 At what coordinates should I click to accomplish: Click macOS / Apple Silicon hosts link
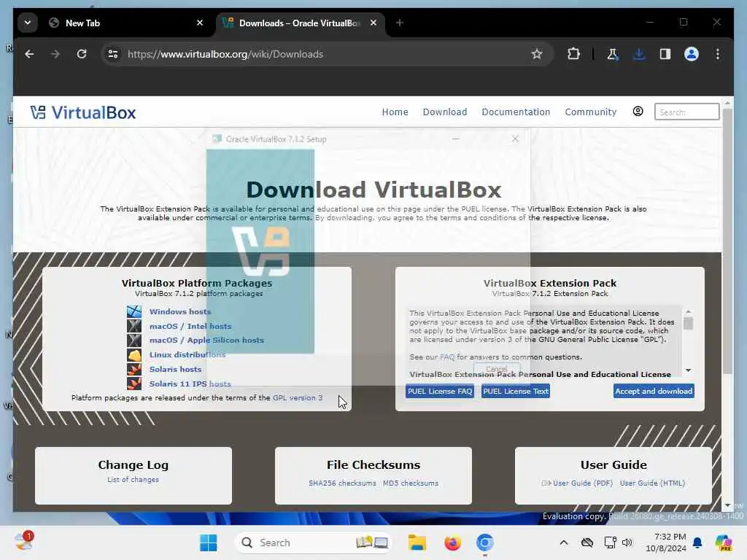(x=206, y=340)
